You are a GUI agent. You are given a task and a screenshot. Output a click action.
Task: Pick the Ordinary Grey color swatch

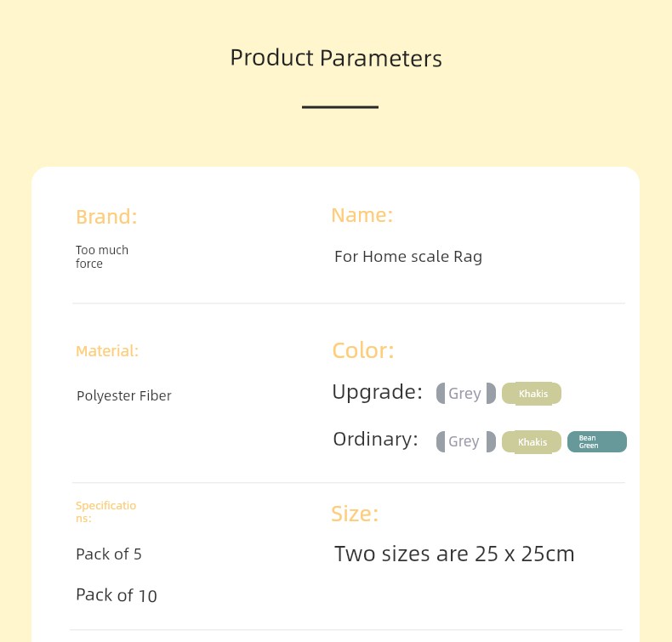(466, 441)
